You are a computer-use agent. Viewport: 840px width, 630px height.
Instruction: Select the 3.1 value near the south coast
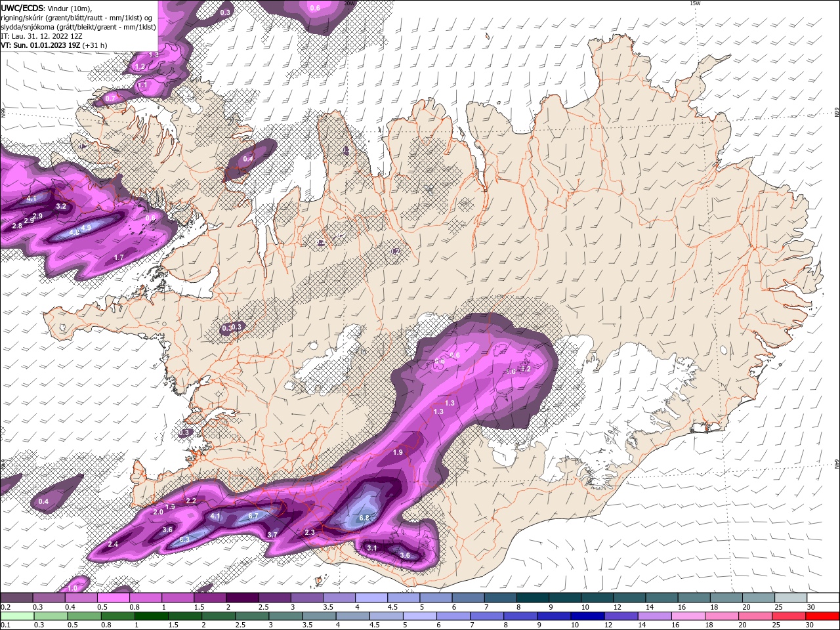tap(372, 548)
